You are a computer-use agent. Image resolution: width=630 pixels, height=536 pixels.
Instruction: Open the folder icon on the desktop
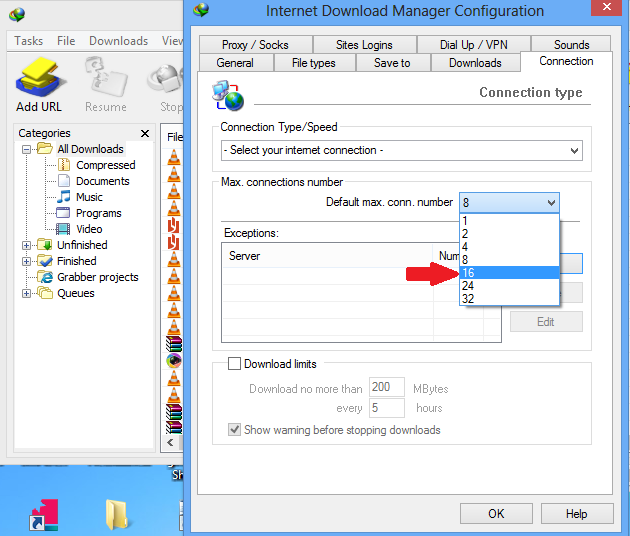tap(117, 513)
